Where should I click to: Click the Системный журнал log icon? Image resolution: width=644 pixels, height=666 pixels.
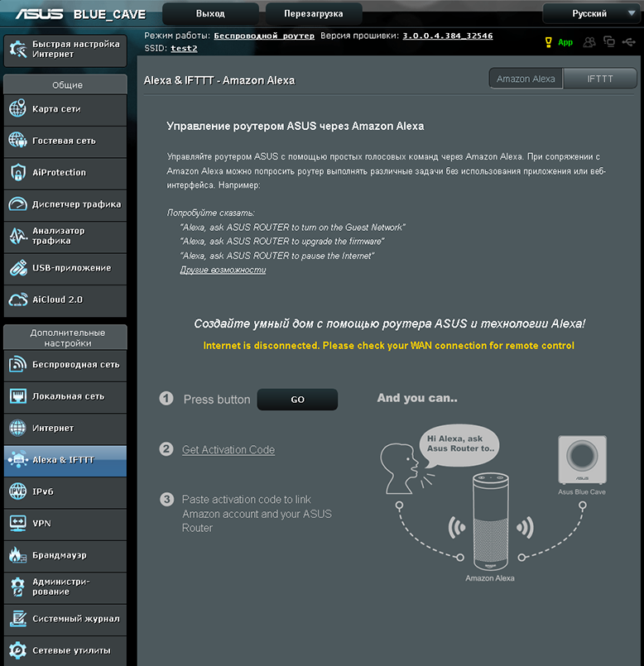(18, 619)
